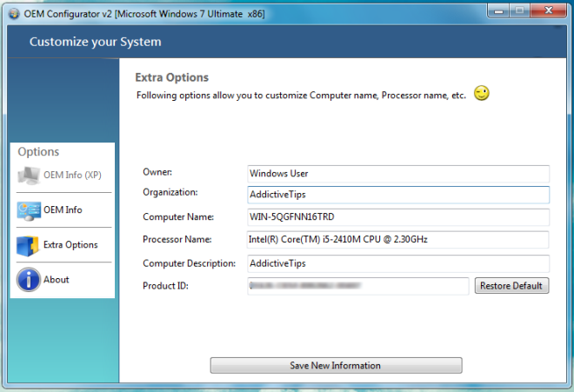This screenshot has width=574, height=392.
Task: Click the 'Organization:' label
Action: (170, 192)
